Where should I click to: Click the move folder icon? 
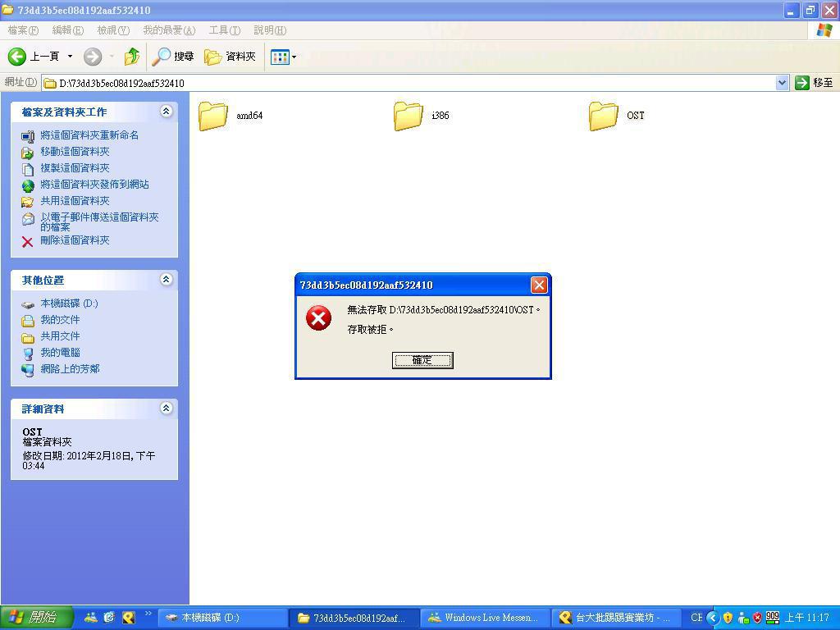[27, 153]
